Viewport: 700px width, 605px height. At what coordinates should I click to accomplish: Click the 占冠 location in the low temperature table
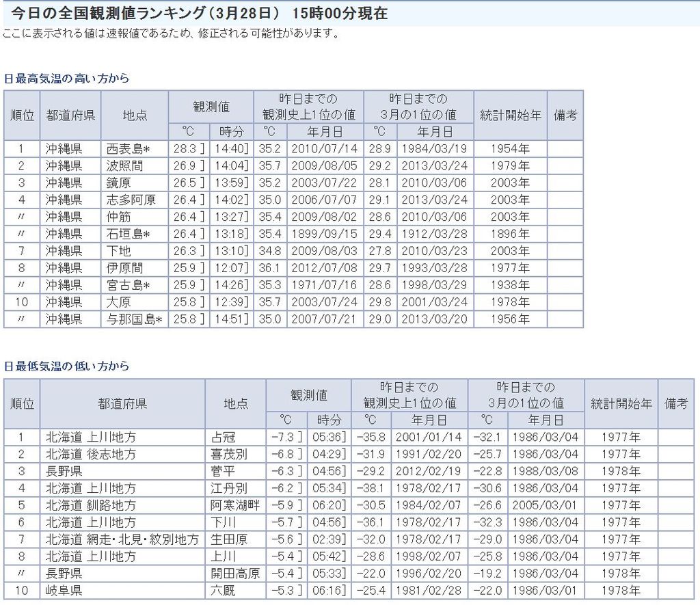[x=221, y=438]
